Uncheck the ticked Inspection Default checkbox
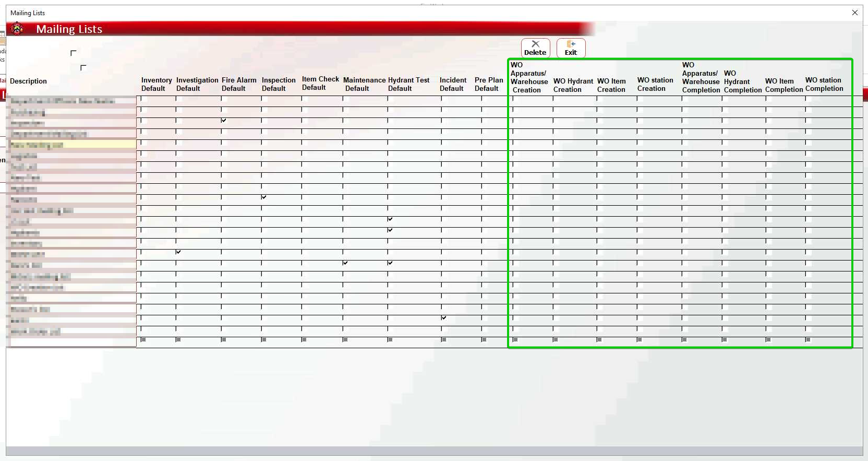This screenshot has height=461, width=868. click(264, 197)
